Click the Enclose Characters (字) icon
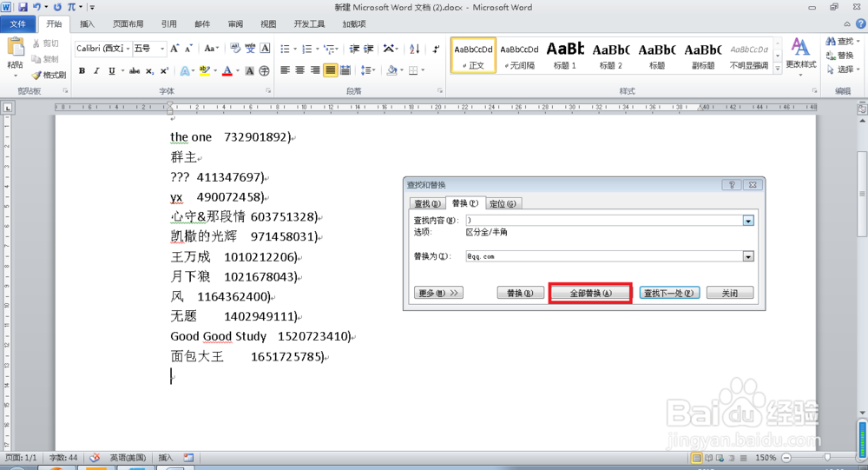 265,71
